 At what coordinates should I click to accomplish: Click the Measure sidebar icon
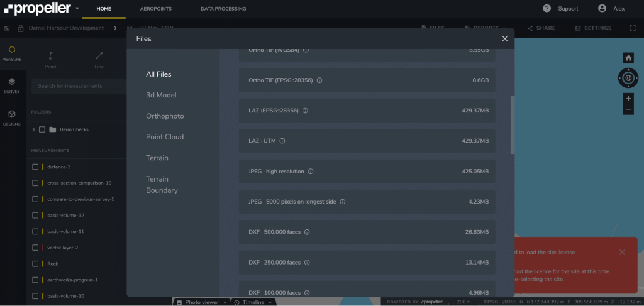[12, 50]
